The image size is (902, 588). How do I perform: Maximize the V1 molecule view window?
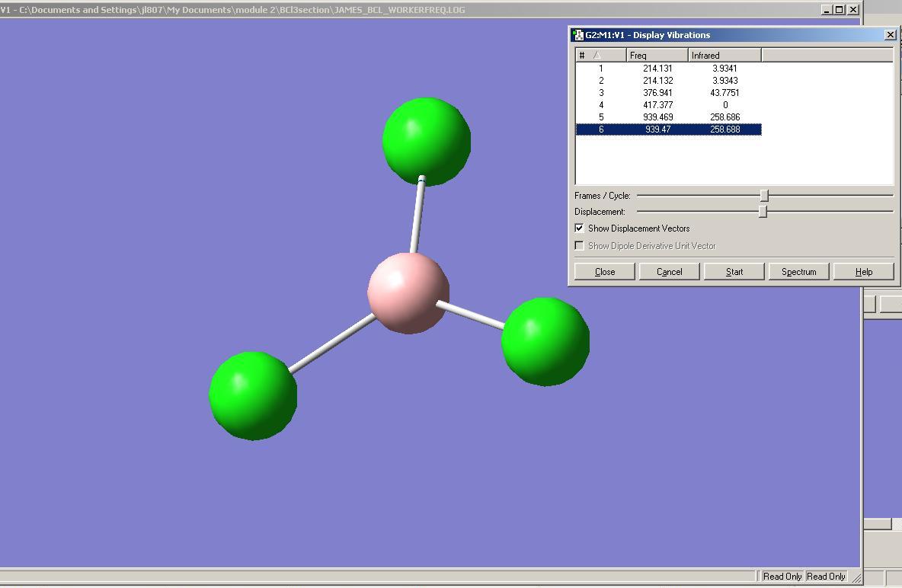tap(840, 9)
